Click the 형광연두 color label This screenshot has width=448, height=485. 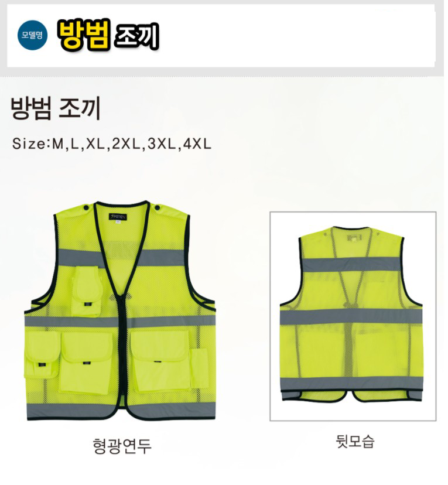click(x=122, y=446)
